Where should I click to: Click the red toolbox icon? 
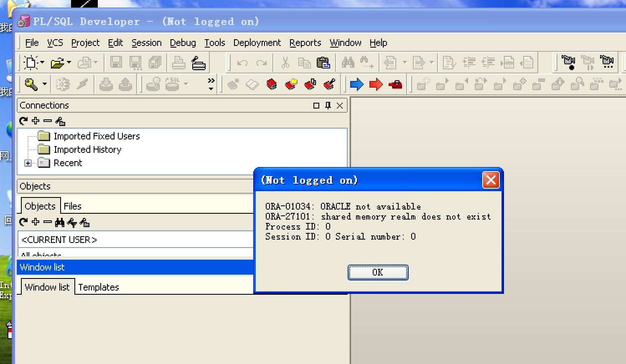point(395,85)
